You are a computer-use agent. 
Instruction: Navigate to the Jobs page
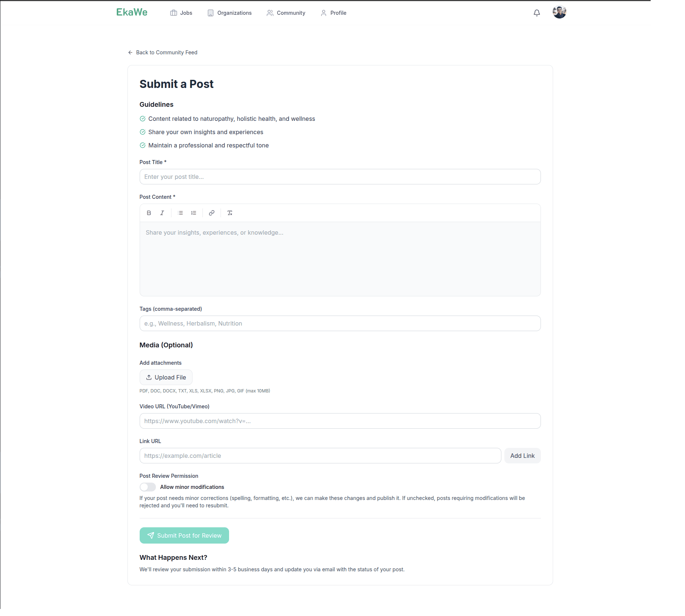click(185, 13)
